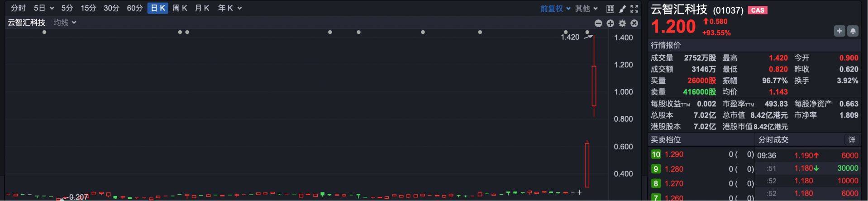
Task: Open chart settings gear icon
Action: [622, 23]
